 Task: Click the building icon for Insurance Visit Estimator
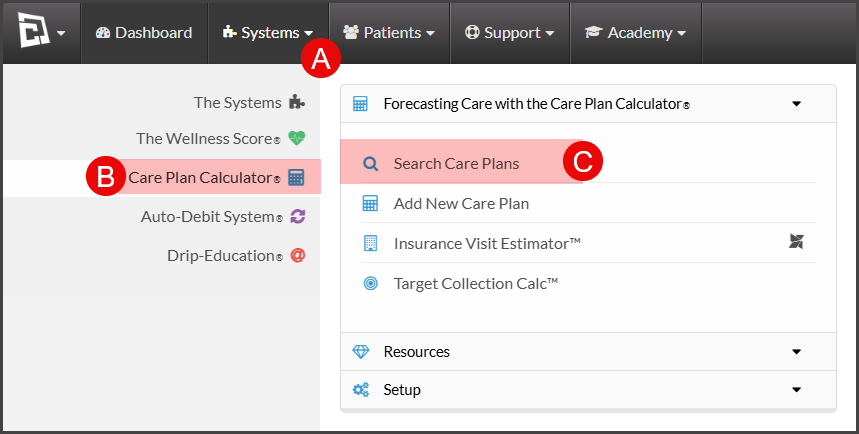pyautogui.click(x=371, y=243)
